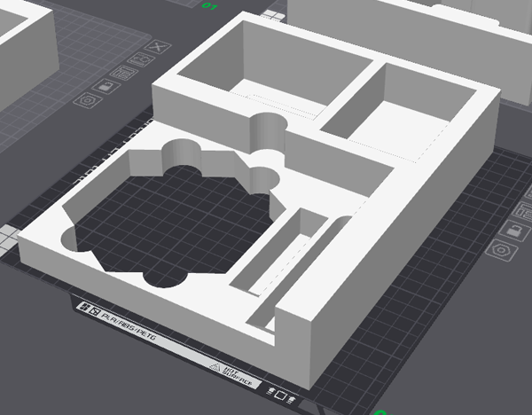Image resolution: width=532 pixels, height=415 pixels.
Task: Click the auto-orient plate icon
Action: click(x=139, y=60)
